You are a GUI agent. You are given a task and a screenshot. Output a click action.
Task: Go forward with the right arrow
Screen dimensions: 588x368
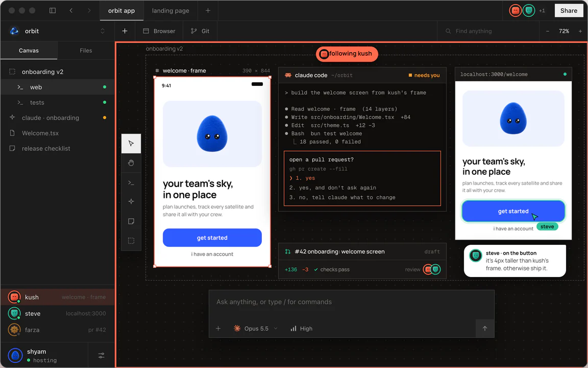[x=89, y=11]
